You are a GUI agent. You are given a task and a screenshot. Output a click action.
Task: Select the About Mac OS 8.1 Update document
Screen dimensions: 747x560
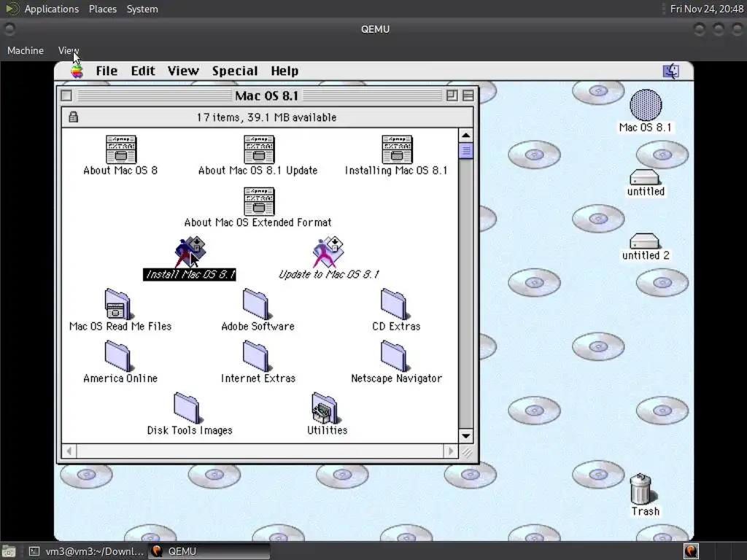[x=258, y=149]
